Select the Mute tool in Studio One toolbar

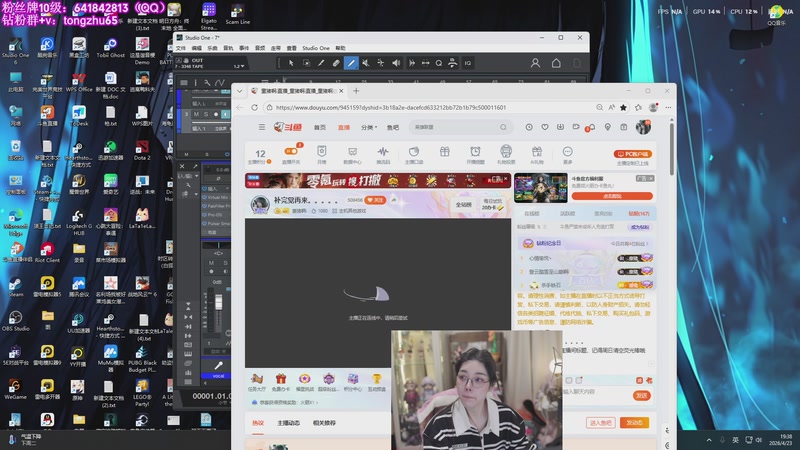pos(365,63)
